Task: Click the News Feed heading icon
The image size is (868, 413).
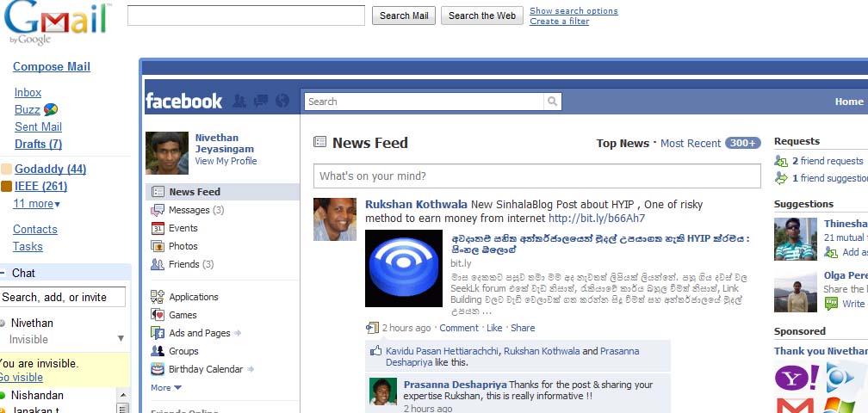Action: pos(320,142)
